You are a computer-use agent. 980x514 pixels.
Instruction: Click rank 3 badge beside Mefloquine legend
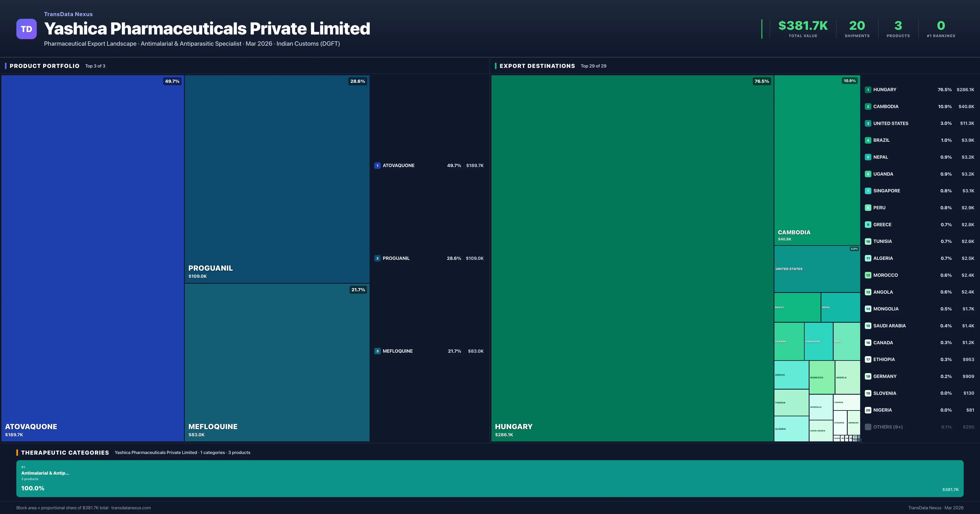(x=377, y=351)
